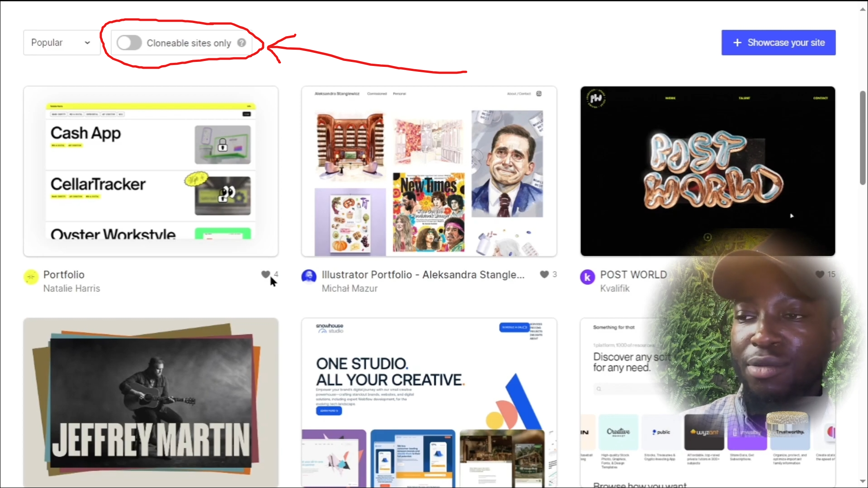The height and width of the screenshot is (488, 868).
Task: Open the Snowhouse Studio site thumbnail
Action: [x=429, y=402]
